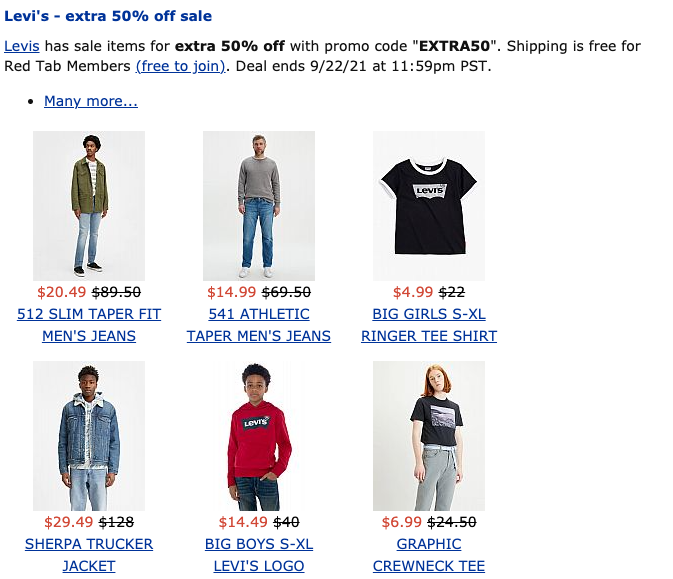This screenshot has height=579, width=673.
Task: Click the red Levi's logo hoodie image
Action: pyautogui.click(x=259, y=436)
